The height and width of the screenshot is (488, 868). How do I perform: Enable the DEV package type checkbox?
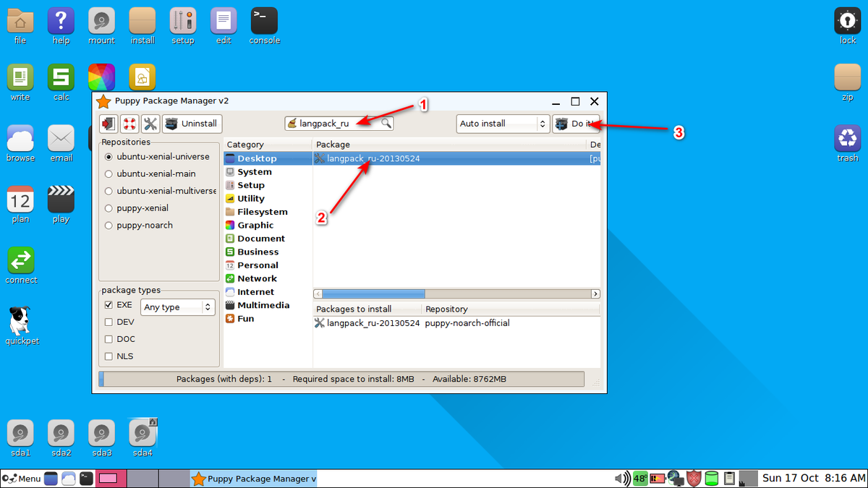(x=109, y=322)
